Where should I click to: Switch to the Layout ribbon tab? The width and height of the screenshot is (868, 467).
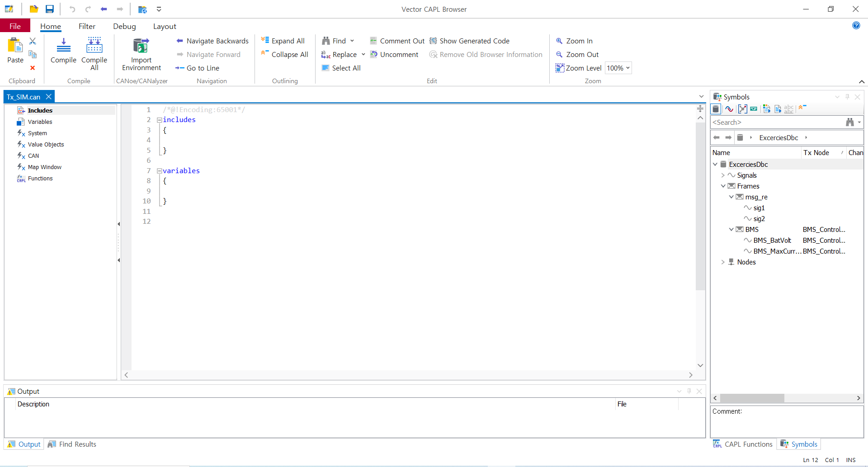pos(165,26)
